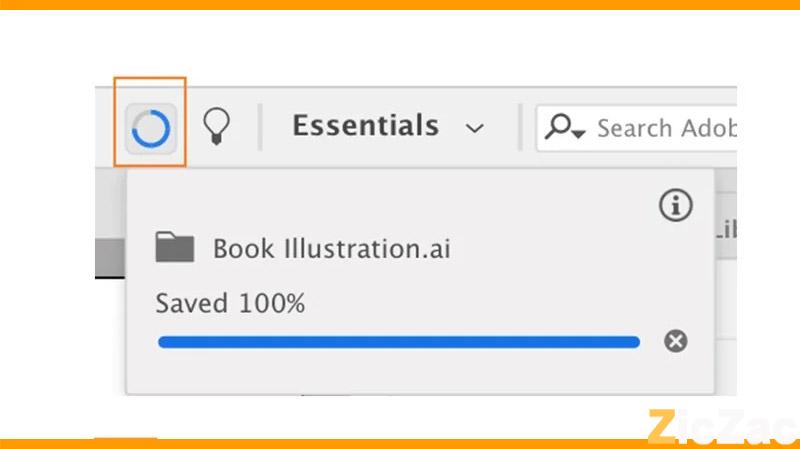This screenshot has width=800, height=449.
Task: Click the folder icon beside Book Illustration.ai
Action: coord(175,247)
